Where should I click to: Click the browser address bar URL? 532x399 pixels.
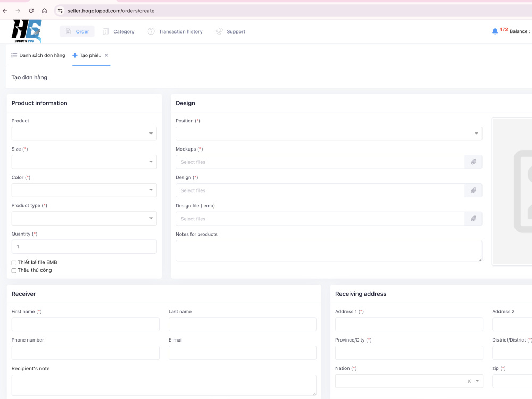point(111,11)
